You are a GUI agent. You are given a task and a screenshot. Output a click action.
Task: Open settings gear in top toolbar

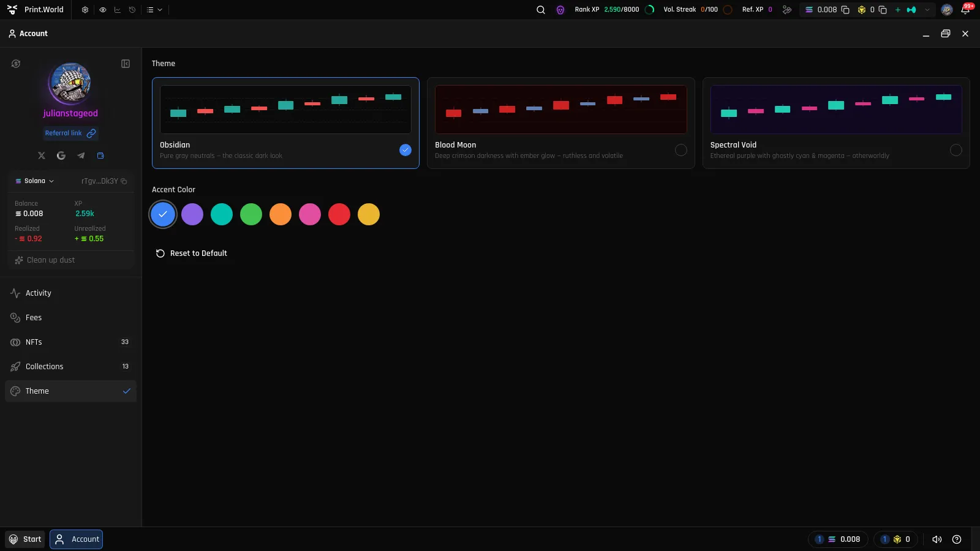point(85,10)
